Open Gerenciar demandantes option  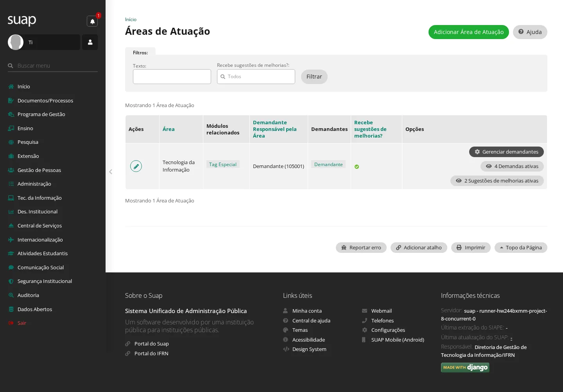(506, 152)
